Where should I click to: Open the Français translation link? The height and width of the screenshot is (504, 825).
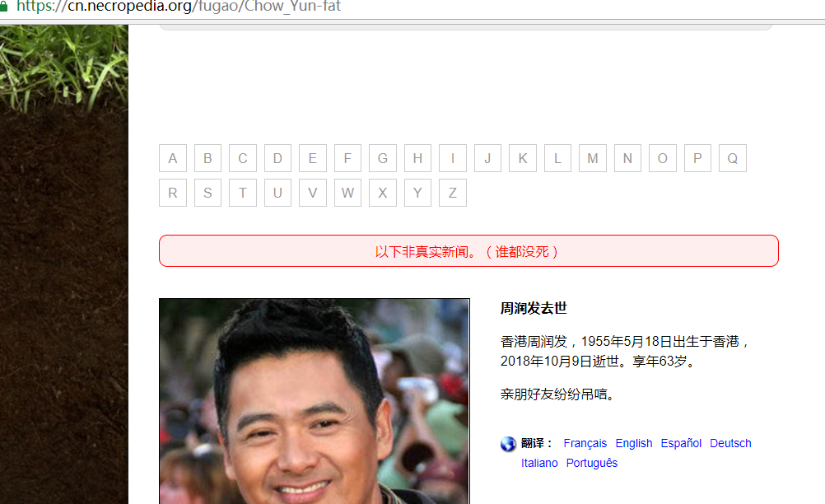tap(585, 444)
